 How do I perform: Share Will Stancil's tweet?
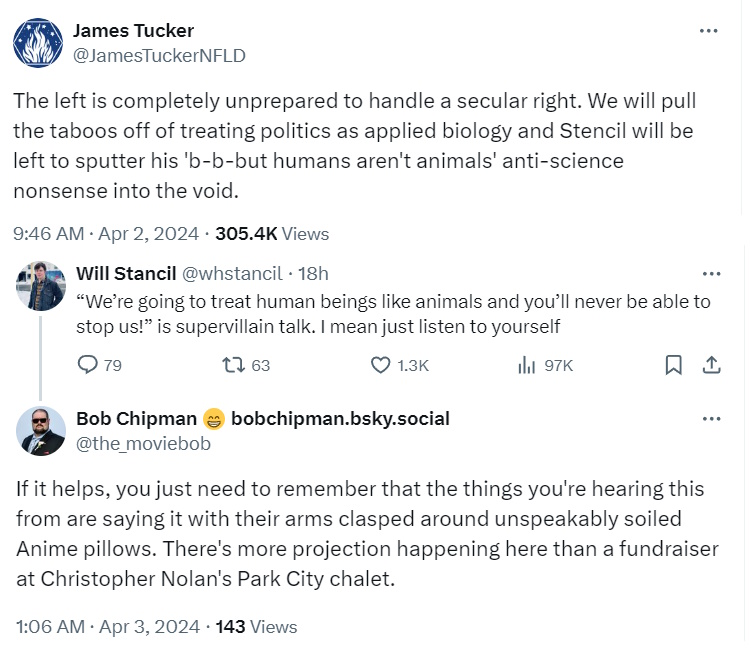tap(712, 365)
